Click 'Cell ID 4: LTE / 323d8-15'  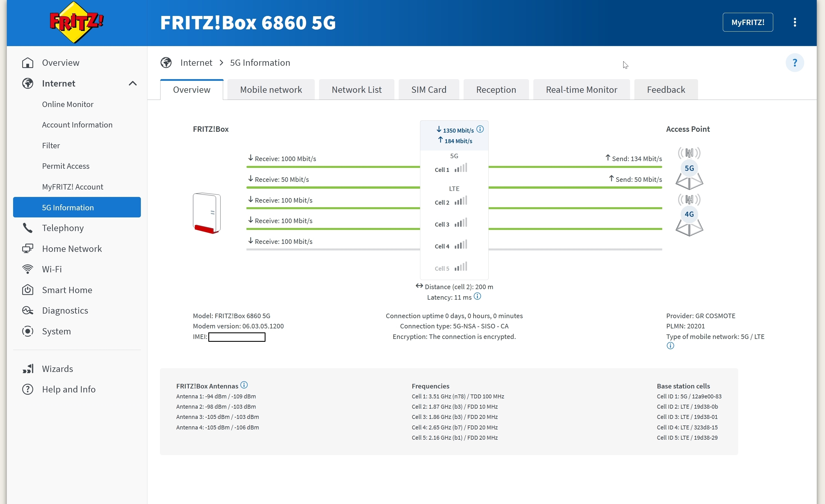687,428
